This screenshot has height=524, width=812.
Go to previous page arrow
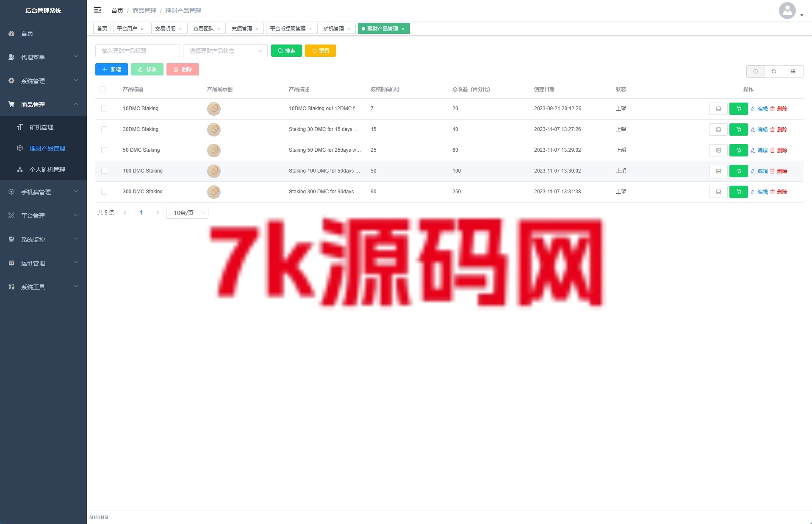coord(125,213)
